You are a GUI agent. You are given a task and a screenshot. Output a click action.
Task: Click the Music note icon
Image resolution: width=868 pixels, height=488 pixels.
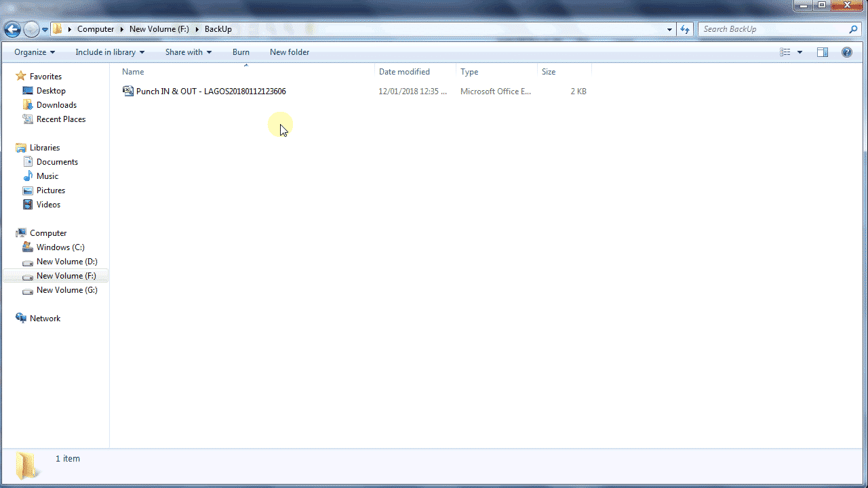(x=28, y=176)
